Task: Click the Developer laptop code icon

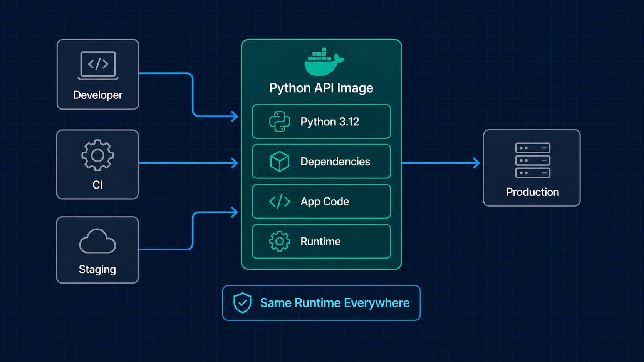Action: click(x=98, y=65)
